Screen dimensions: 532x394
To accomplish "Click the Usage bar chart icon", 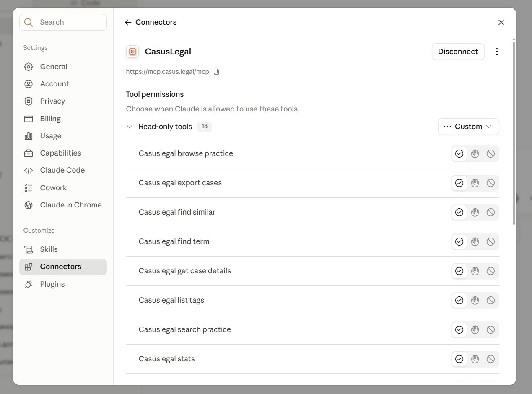I will 29,136.
